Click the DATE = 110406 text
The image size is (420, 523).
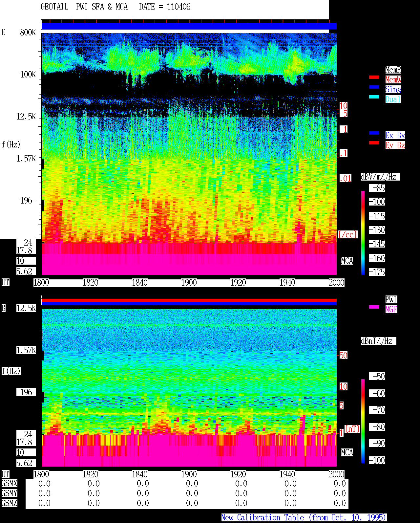165,7
